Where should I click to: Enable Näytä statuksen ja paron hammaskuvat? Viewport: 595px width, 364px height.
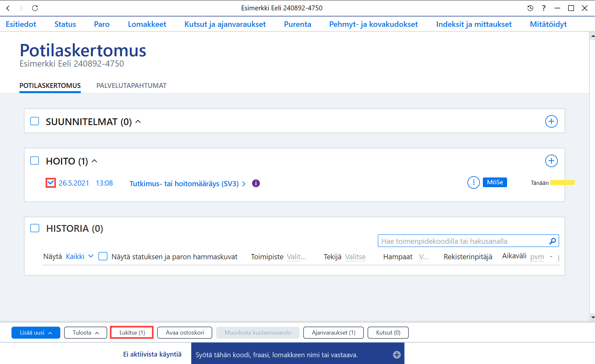point(103,256)
